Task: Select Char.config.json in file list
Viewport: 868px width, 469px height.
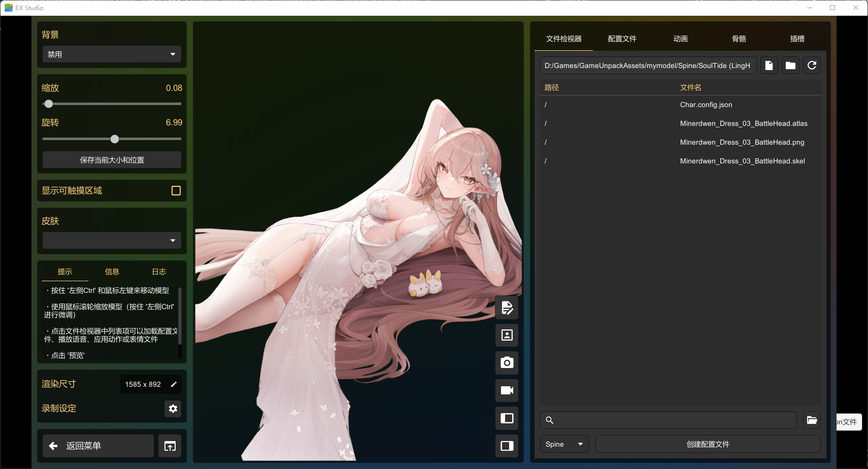Action: pos(680,105)
